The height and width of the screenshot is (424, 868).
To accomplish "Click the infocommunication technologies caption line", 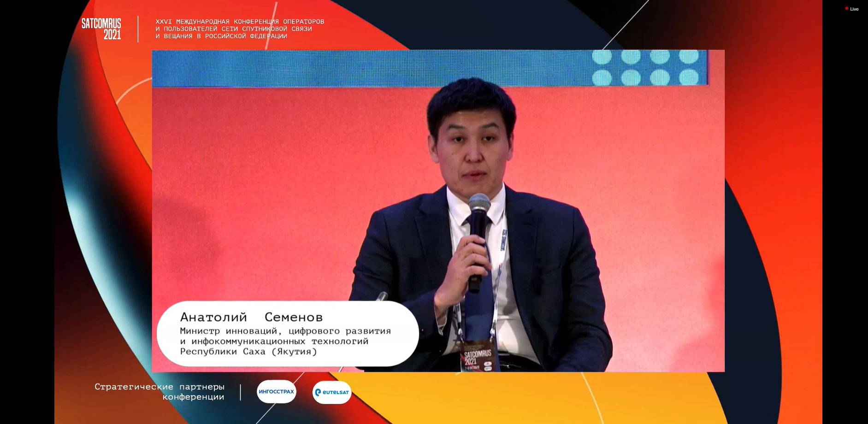I will pyautogui.click(x=274, y=342).
